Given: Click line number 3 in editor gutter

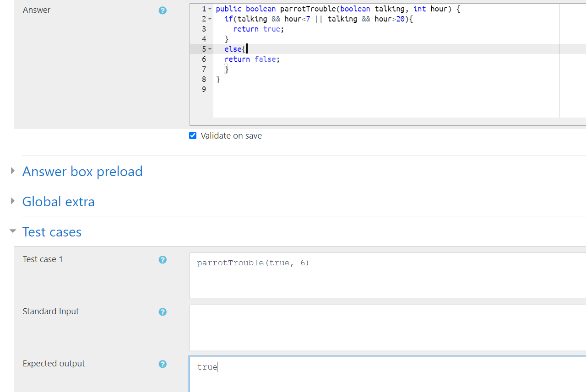Looking at the screenshot, I should [204, 29].
